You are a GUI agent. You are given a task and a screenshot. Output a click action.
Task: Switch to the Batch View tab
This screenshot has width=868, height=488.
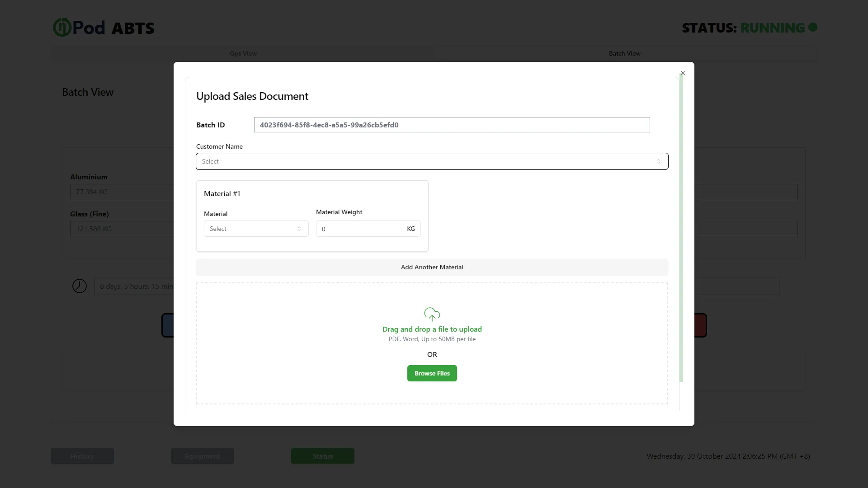624,53
